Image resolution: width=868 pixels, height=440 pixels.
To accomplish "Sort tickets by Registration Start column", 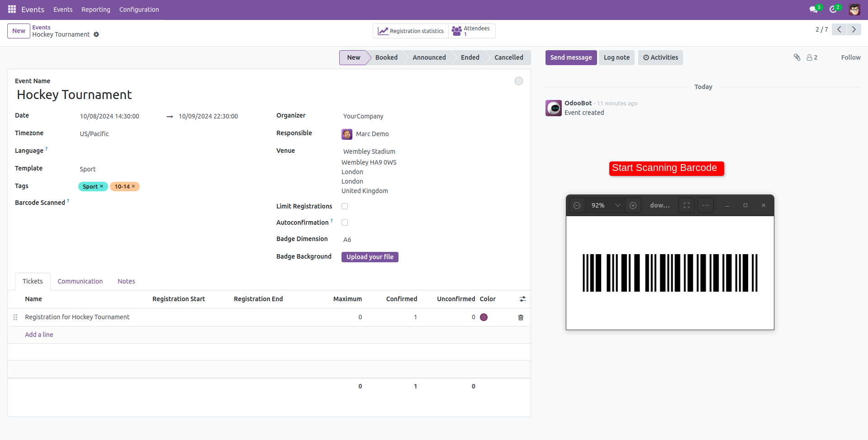I will coord(179,299).
